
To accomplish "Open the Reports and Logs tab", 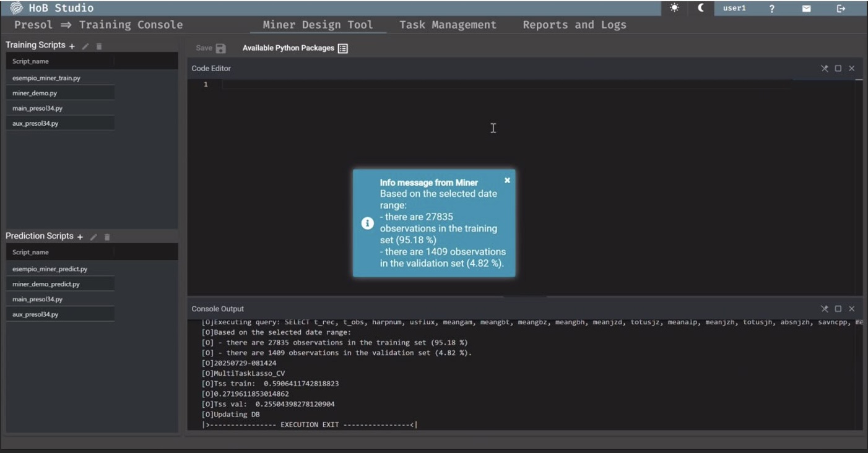I will click(x=574, y=25).
